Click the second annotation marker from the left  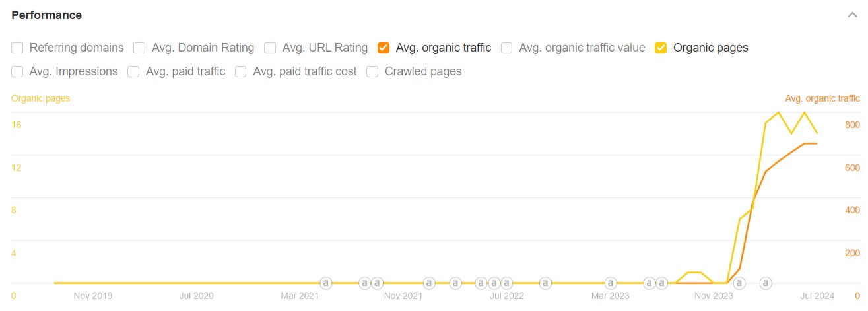(x=364, y=283)
